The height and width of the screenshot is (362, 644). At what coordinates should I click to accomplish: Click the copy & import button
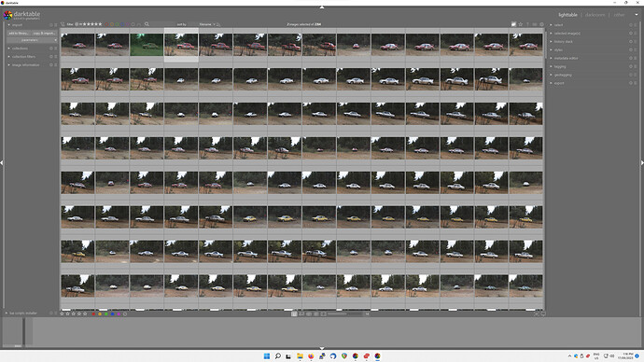[x=44, y=33]
